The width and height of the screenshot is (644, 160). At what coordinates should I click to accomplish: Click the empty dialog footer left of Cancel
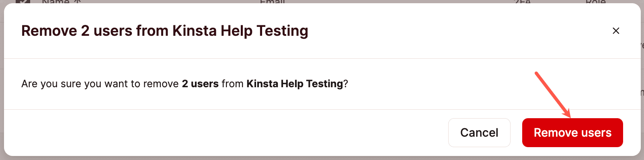click(225, 133)
